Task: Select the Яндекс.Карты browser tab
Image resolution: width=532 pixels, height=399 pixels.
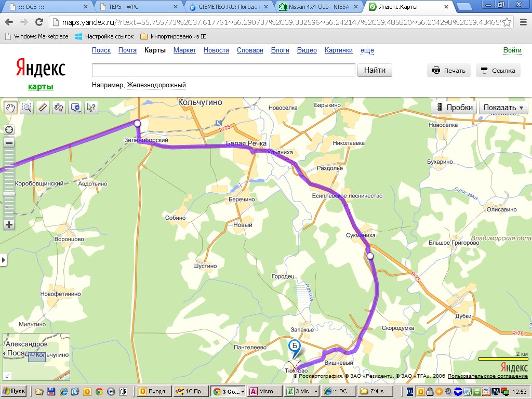Action: (407, 6)
